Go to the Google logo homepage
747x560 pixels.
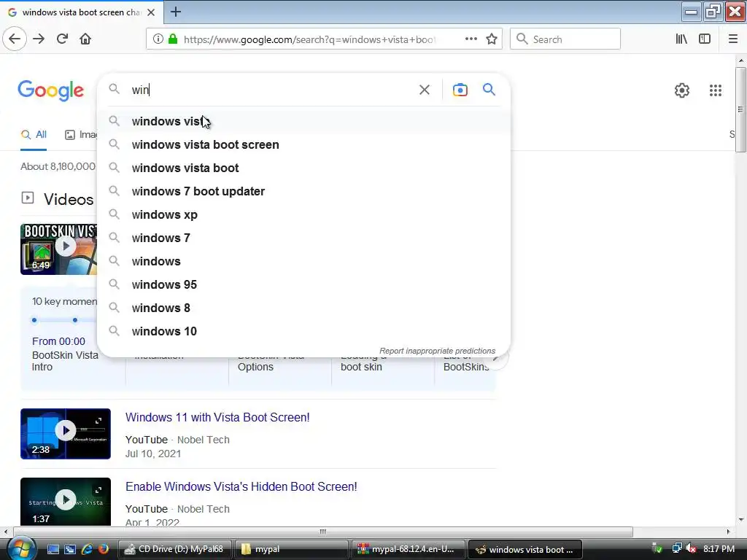(x=50, y=90)
